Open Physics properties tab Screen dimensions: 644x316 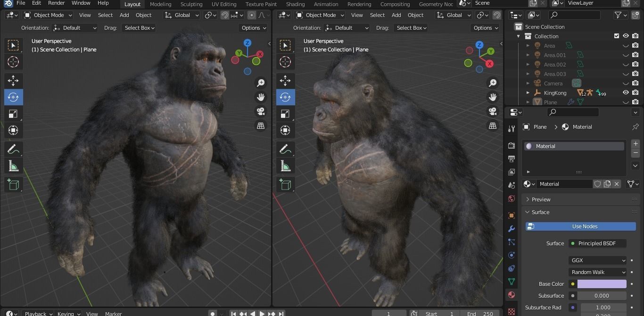(x=512, y=255)
